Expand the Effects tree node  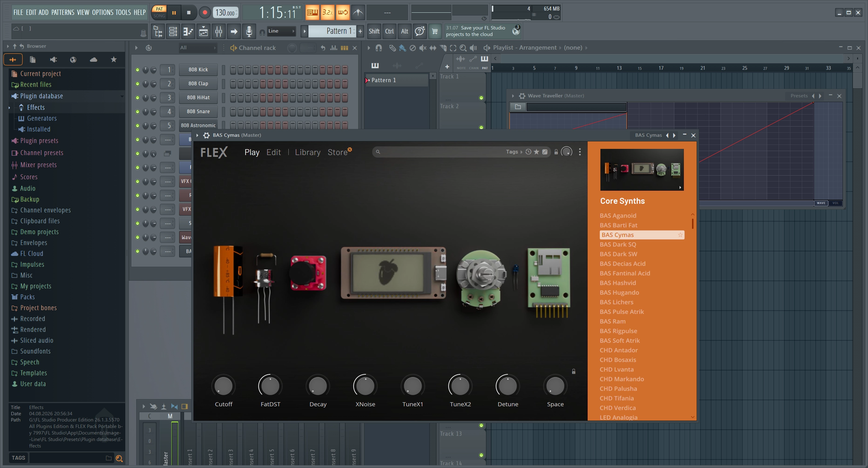9,108
